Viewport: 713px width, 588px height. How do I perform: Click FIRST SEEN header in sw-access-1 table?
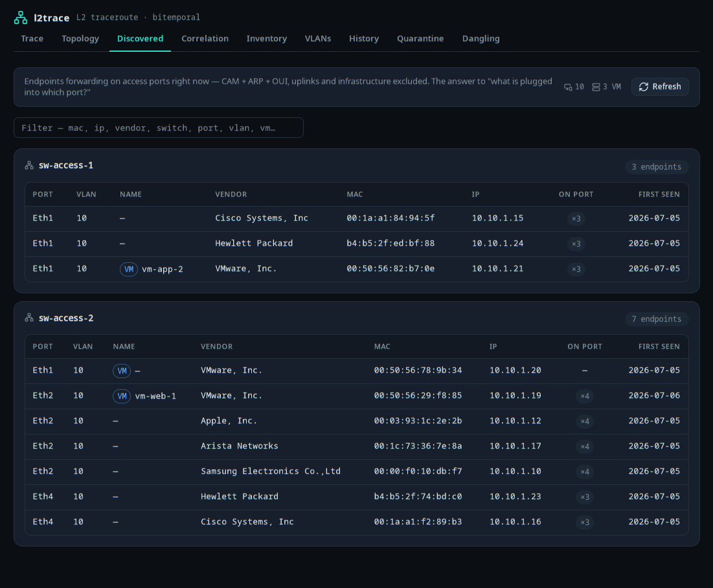[659, 194]
